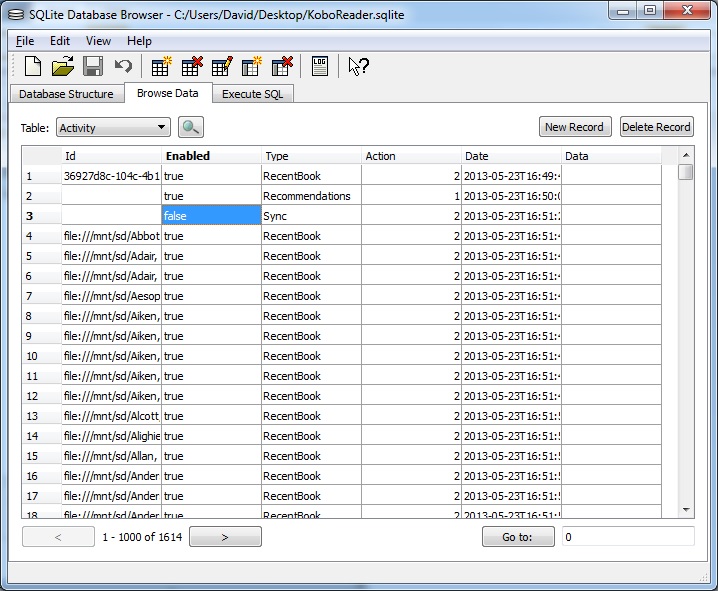Screen dimensions: 718x591
Task: Click the Go to: button
Action: point(518,537)
